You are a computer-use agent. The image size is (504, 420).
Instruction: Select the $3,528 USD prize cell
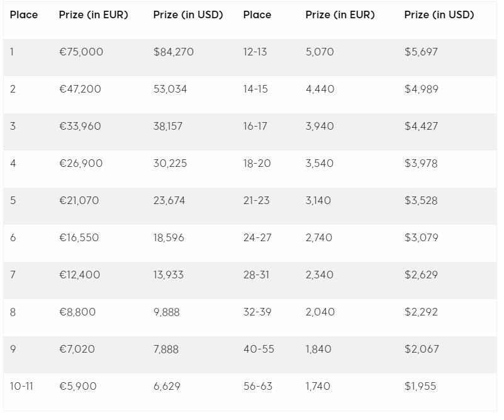[421, 201]
